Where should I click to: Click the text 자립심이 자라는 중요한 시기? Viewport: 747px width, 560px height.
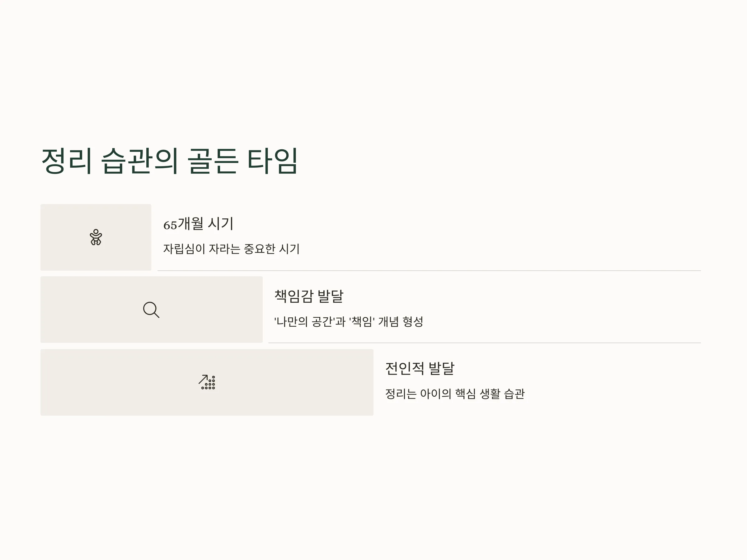231,249
